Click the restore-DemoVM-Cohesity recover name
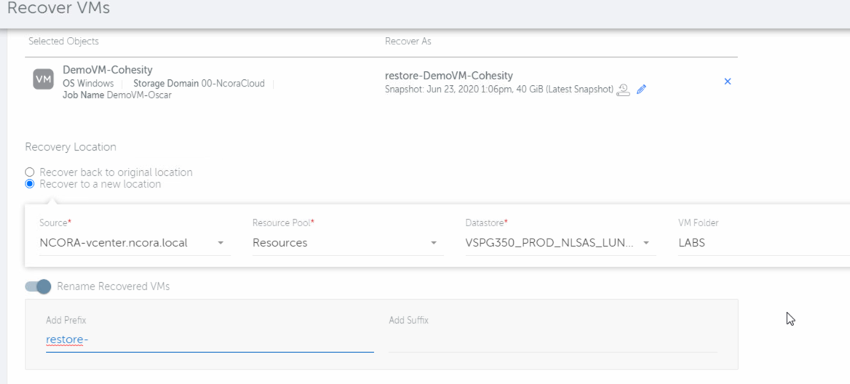Viewport: 850px width, 384px height. (449, 76)
